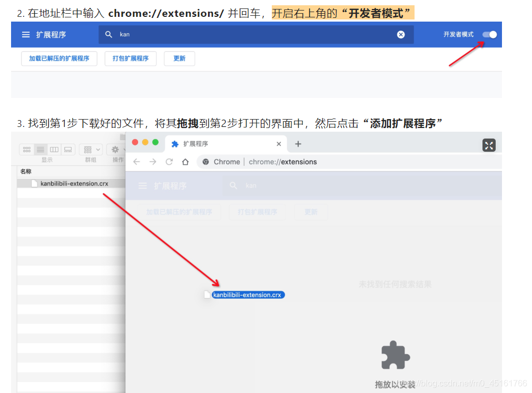The height and width of the screenshot is (393, 532).
Task: Click the chrome://extensions address bar
Action: 349,162
